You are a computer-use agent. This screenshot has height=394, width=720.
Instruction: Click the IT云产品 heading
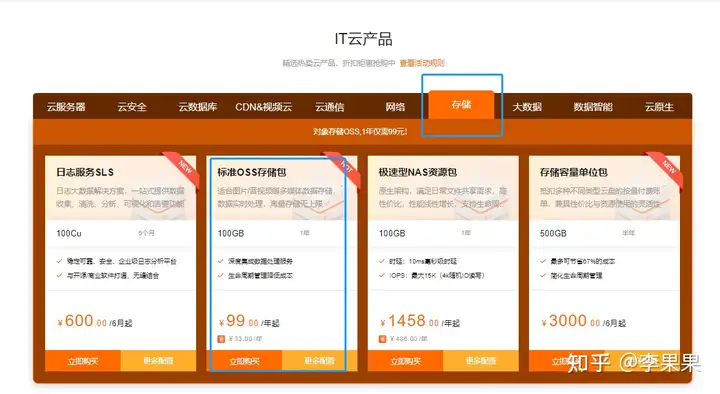363,39
